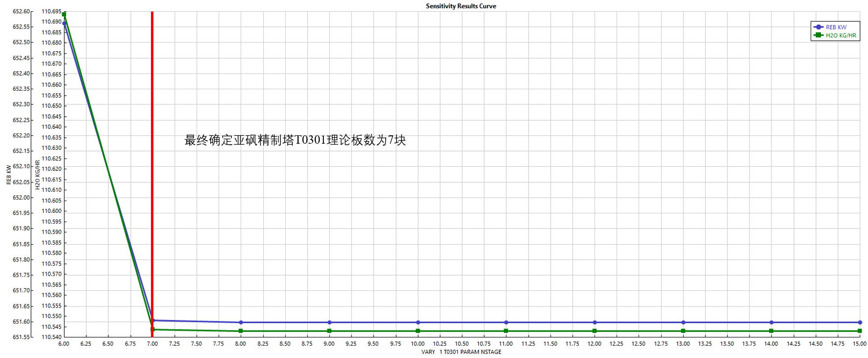Viewport: 868px width, 358px height.
Task: Click the blue REB KW point at 15.00
Action: 860,323
